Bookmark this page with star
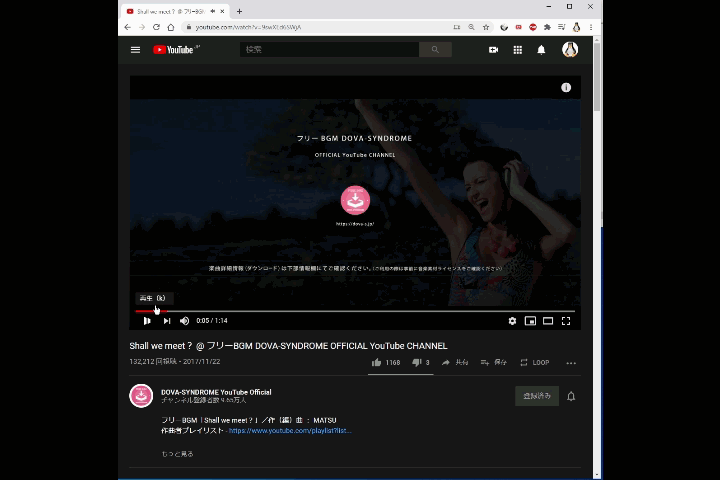720x480 pixels. coord(486,27)
